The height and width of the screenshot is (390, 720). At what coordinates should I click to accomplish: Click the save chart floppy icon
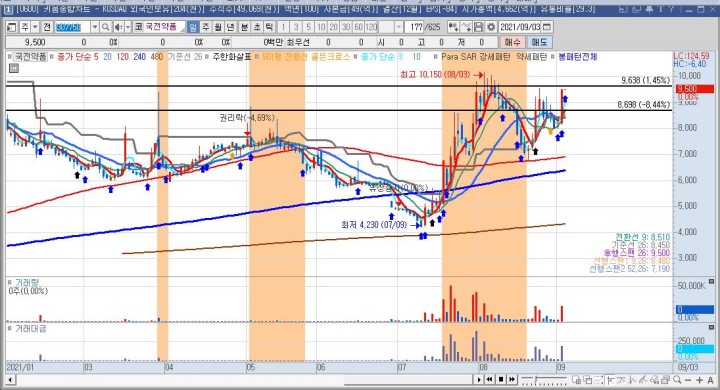[x=478, y=27]
